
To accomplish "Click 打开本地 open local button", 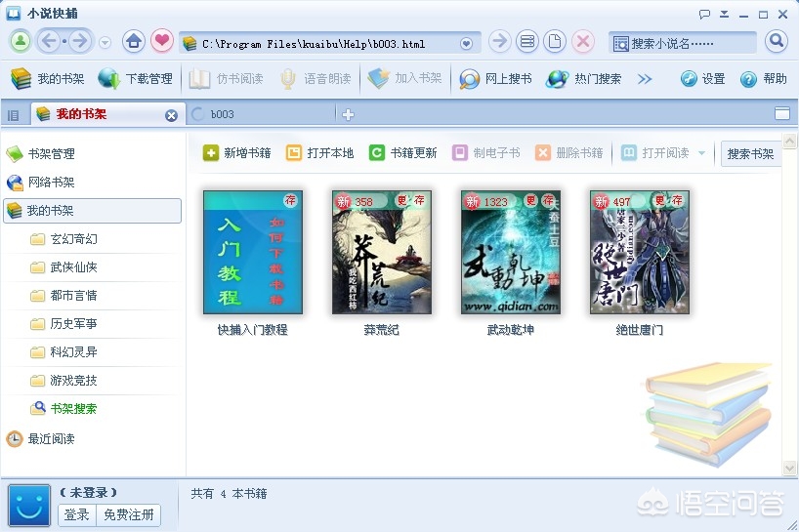I will (320, 152).
